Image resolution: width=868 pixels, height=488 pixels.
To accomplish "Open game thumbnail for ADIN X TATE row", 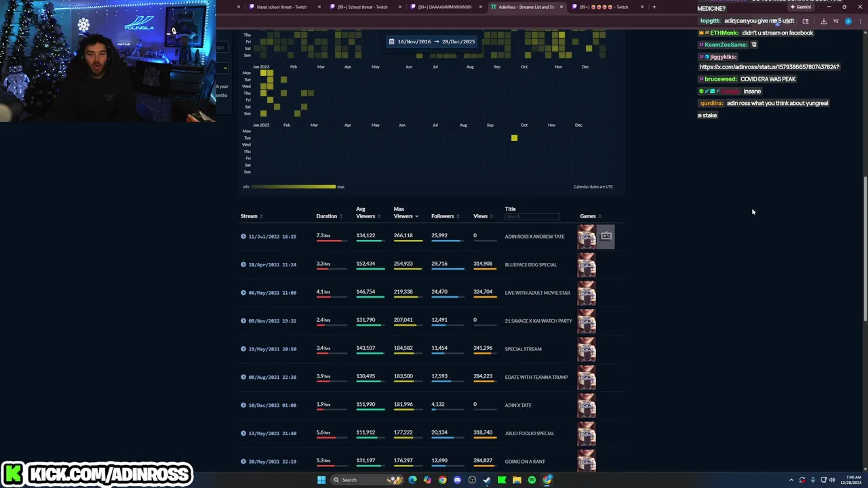I will 587,405.
